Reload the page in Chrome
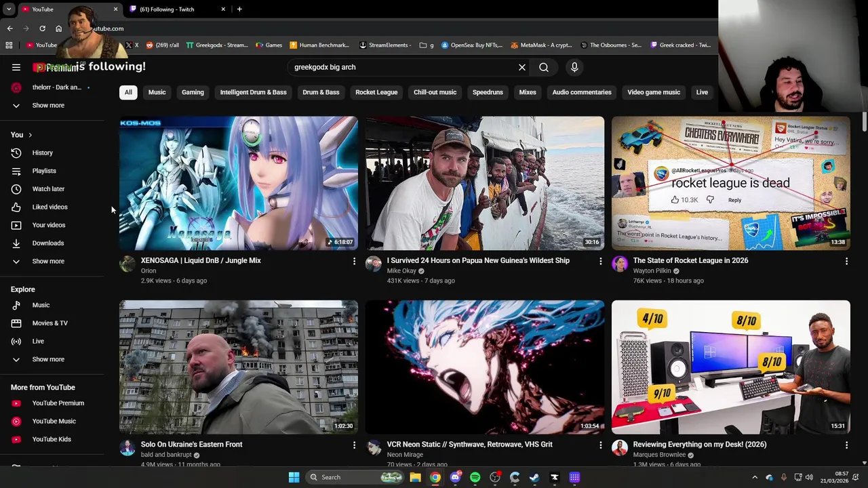Viewport: 868px width, 488px height. (x=42, y=28)
